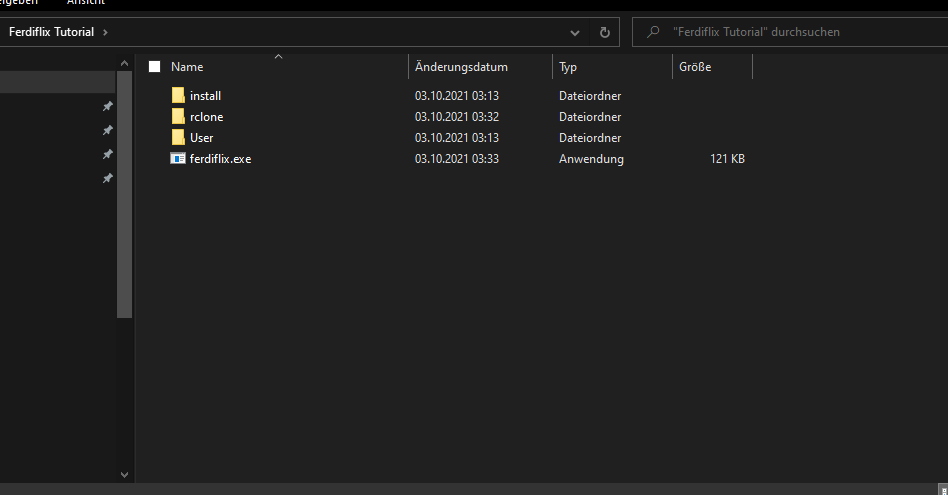This screenshot has height=495, width=948.
Task: Click the topmost pin icon in navigation pane
Action: pos(108,107)
